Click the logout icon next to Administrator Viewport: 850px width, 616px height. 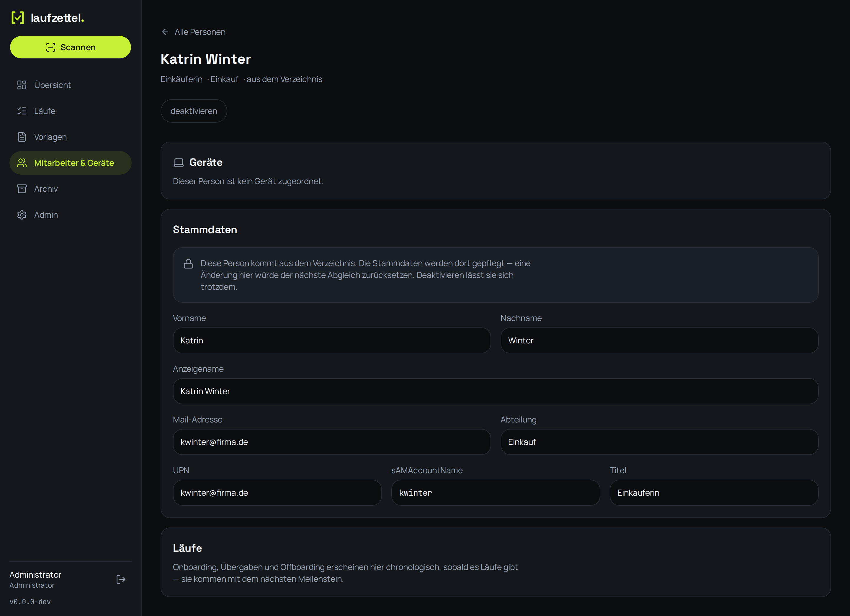[x=121, y=579]
